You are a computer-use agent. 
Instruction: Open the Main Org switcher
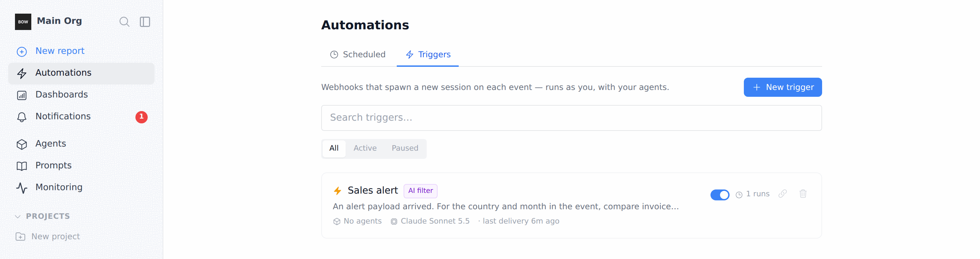coord(59,21)
